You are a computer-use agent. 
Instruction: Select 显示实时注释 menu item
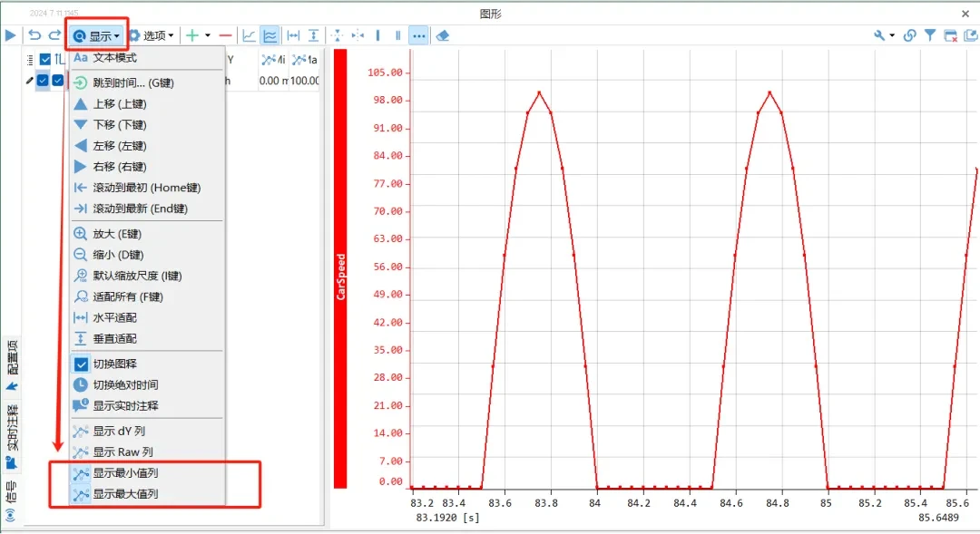148,405
